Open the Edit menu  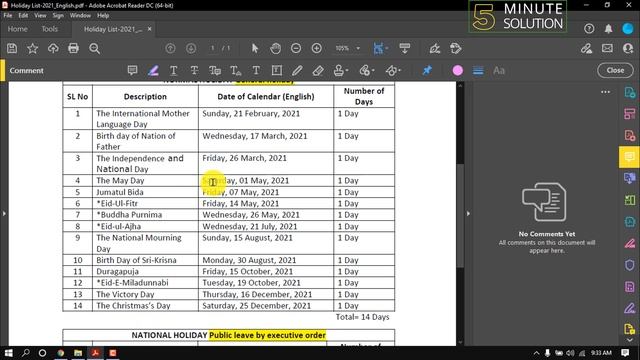pyautogui.click(x=23, y=16)
